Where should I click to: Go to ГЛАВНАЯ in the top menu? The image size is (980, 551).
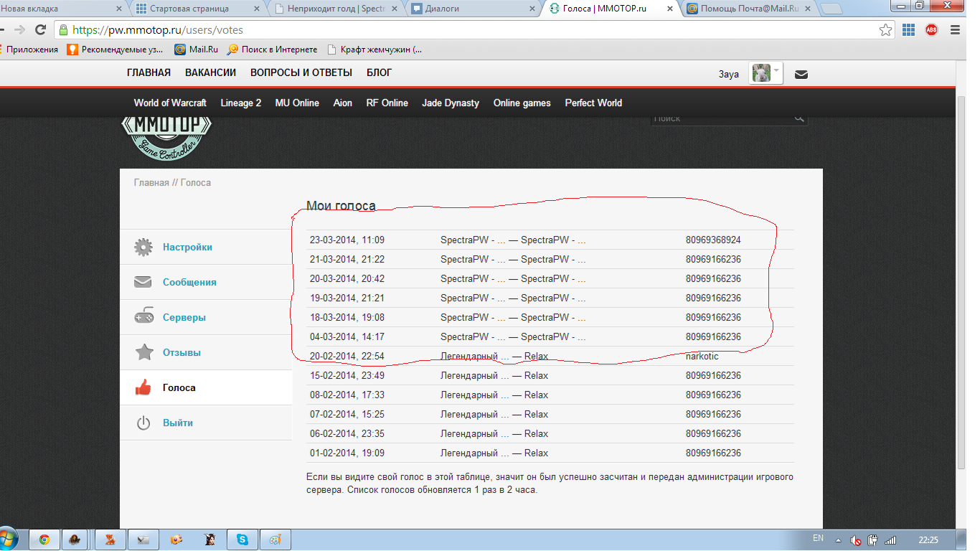coord(149,72)
